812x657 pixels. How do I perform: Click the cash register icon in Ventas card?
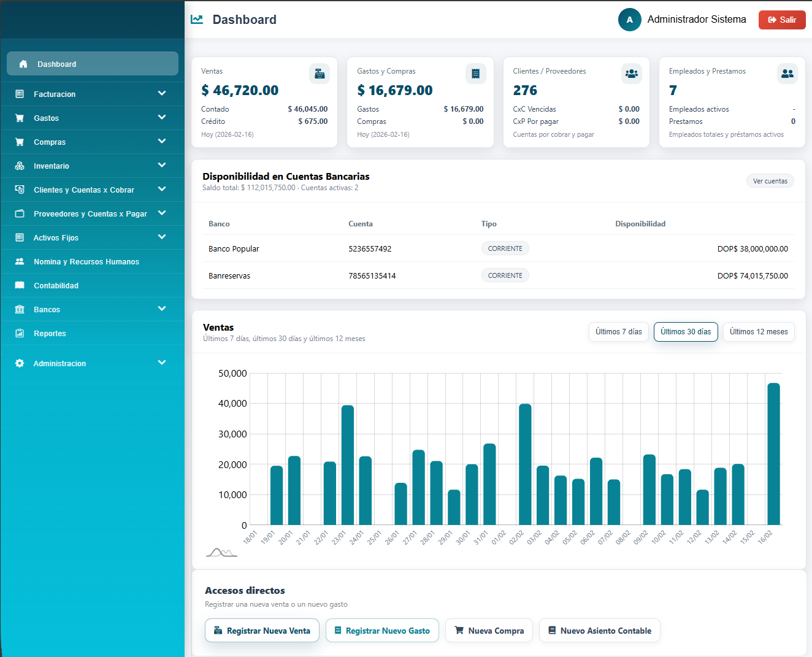(320, 74)
